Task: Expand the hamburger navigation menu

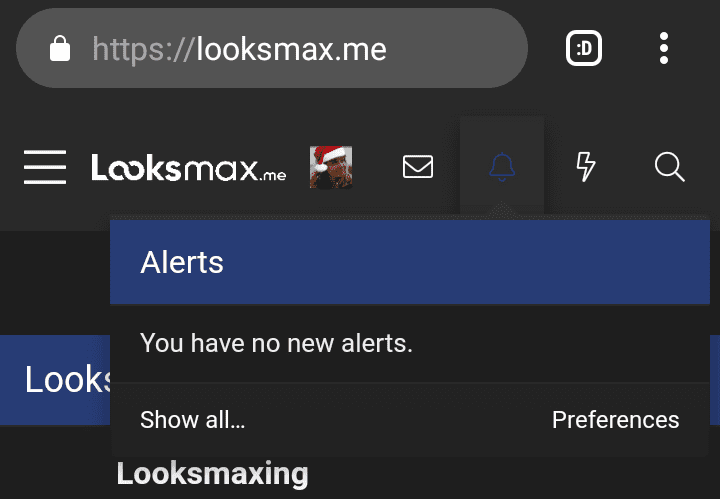Action: 45,167
